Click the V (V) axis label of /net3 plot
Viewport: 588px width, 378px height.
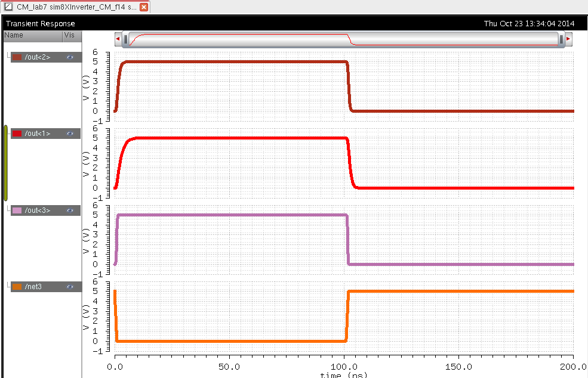point(86,317)
